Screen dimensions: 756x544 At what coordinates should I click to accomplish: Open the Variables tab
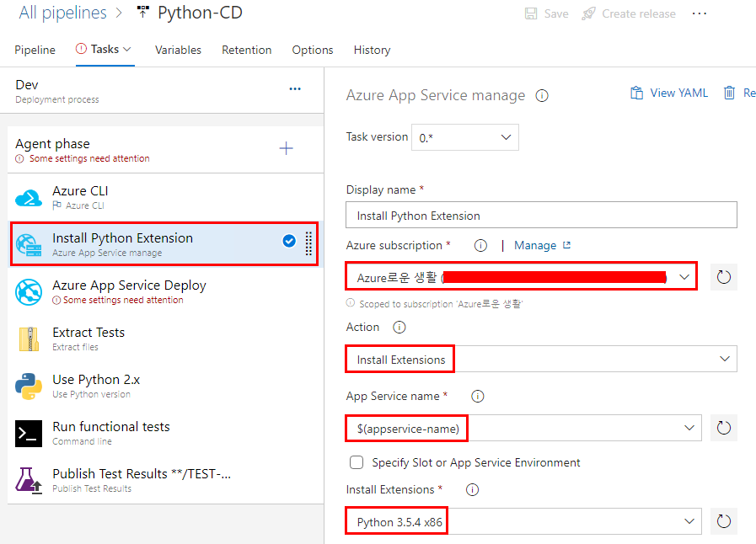tap(178, 50)
